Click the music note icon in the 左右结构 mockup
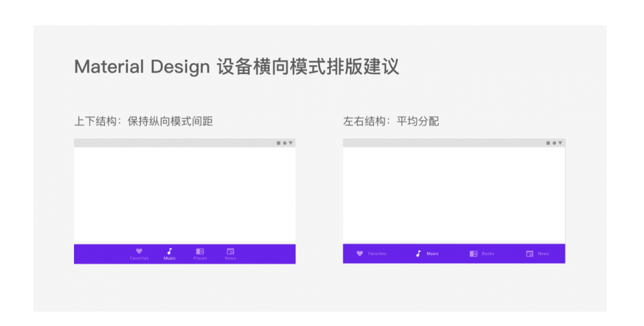 419,254
